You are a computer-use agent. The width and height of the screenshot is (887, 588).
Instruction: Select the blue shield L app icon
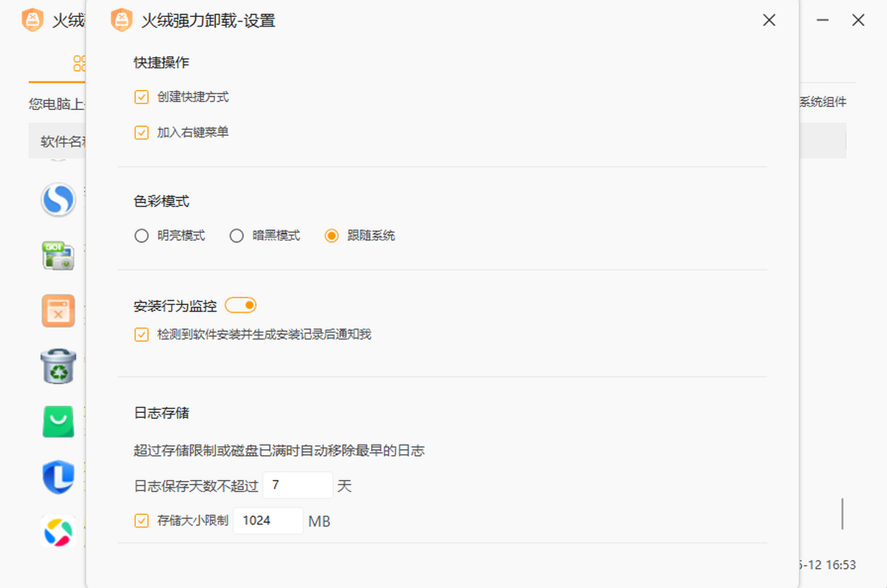point(58,477)
